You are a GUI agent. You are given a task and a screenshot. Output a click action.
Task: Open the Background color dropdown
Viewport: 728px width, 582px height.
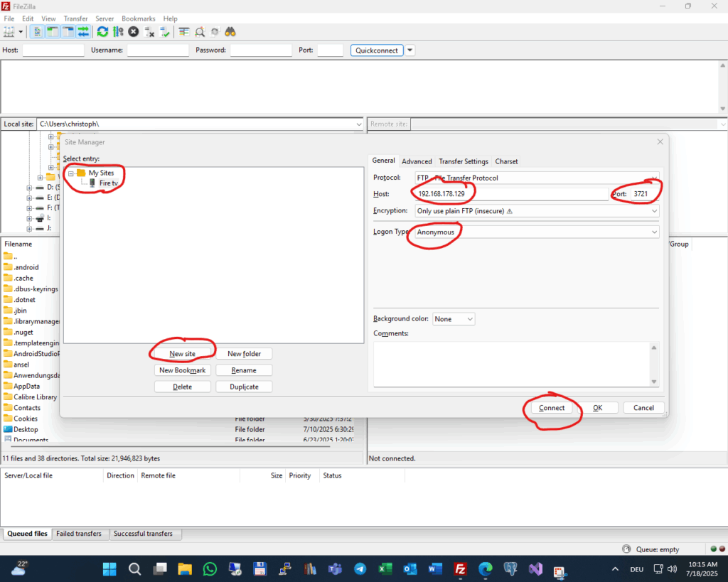click(454, 319)
